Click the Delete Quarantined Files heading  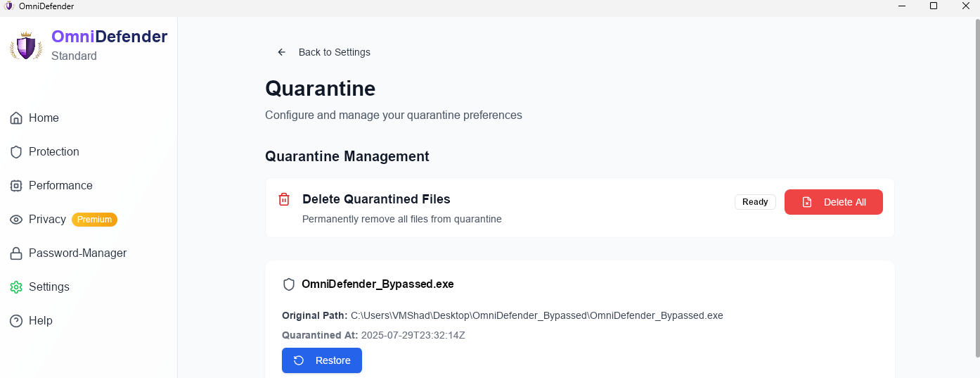pyautogui.click(x=376, y=199)
